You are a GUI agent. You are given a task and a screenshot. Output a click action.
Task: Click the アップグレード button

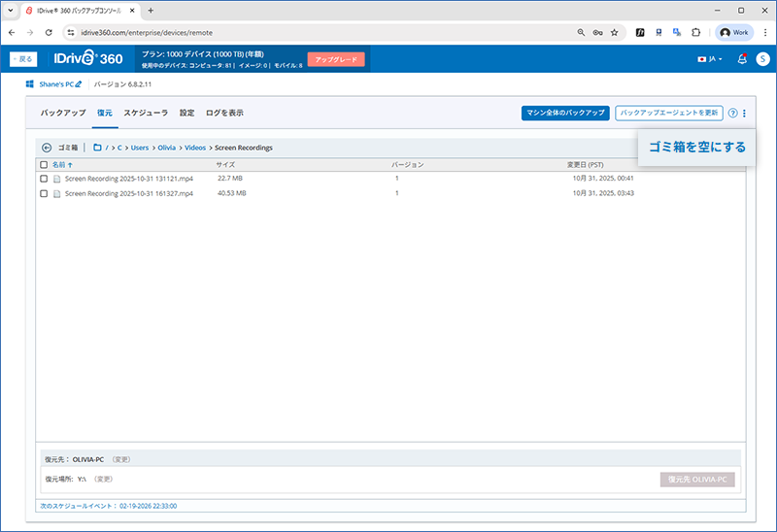point(336,59)
